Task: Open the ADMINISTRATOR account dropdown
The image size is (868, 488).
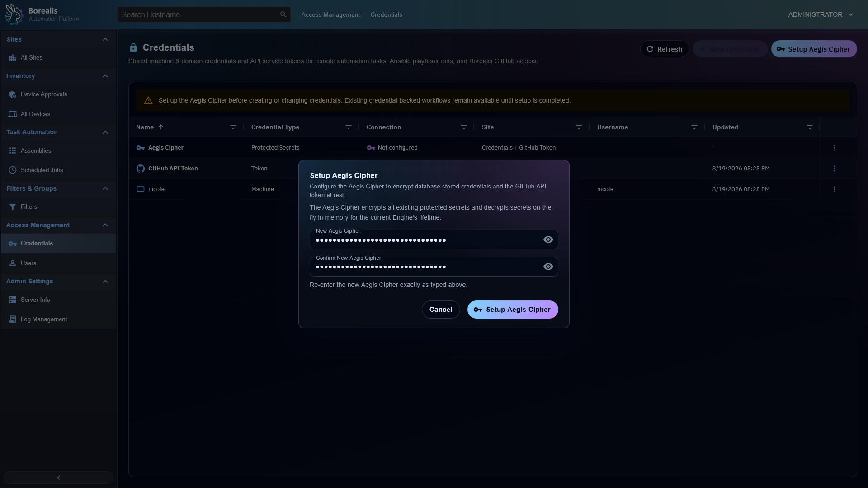Action: click(x=821, y=14)
